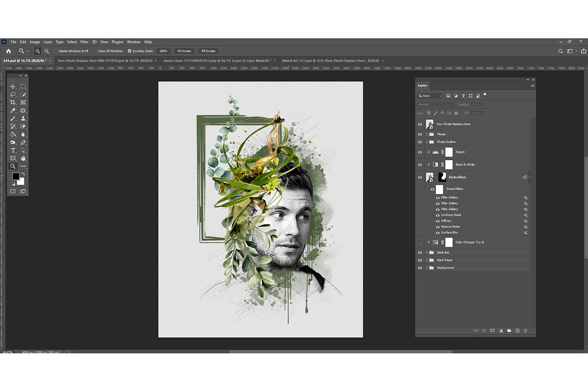Open the Filter menu

click(84, 42)
